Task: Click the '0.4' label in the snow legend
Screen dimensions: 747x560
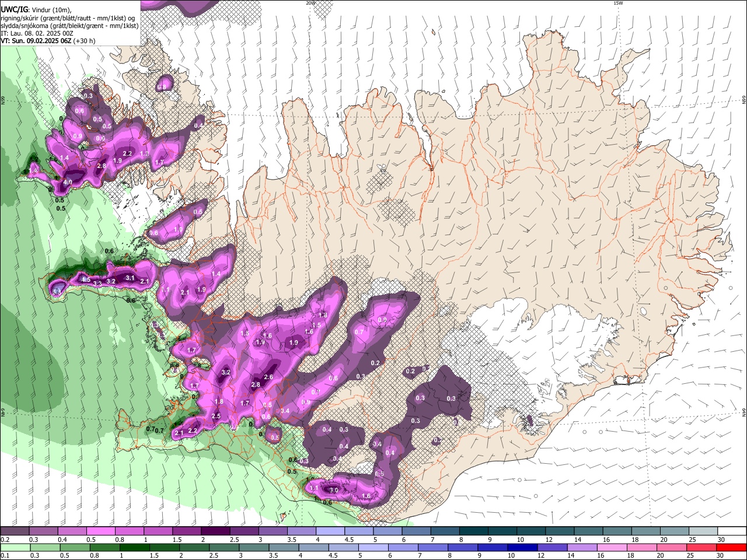Action: [62, 540]
